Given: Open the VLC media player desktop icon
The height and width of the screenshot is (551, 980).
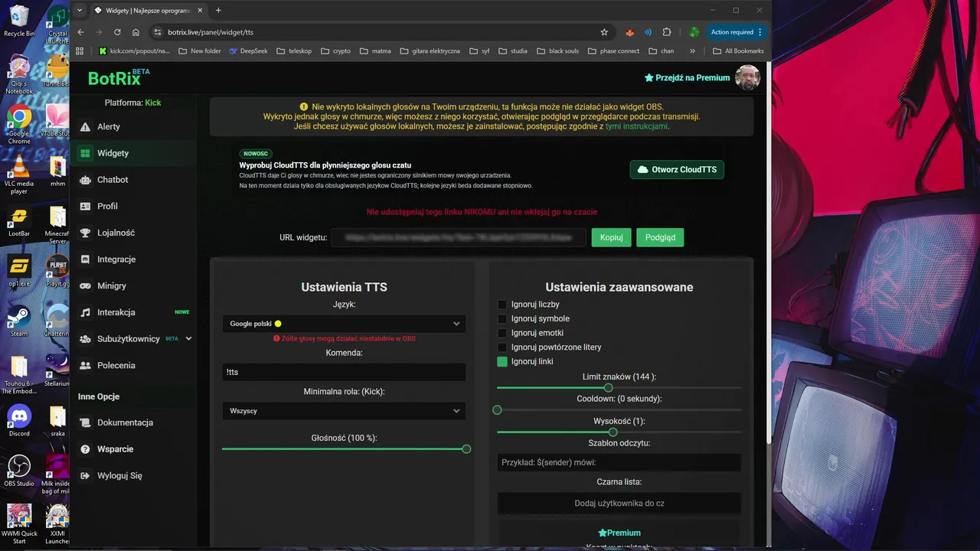Looking at the screenshot, I should point(19,174).
